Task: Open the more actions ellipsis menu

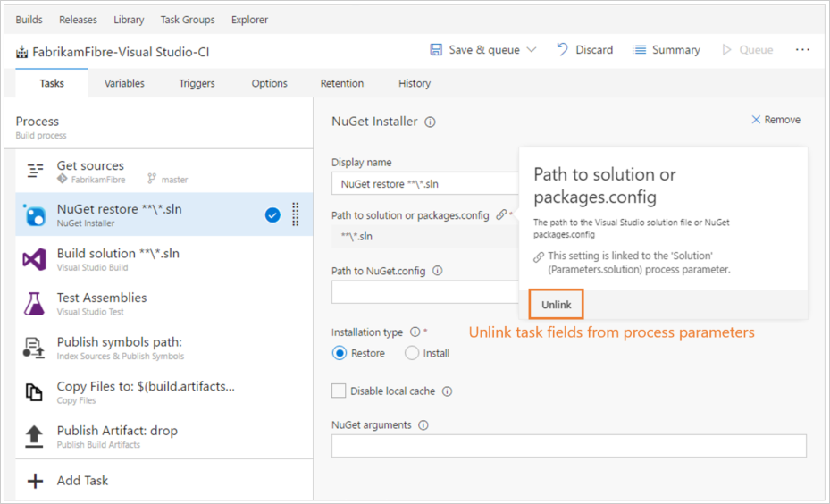Action: coord(802,50)
